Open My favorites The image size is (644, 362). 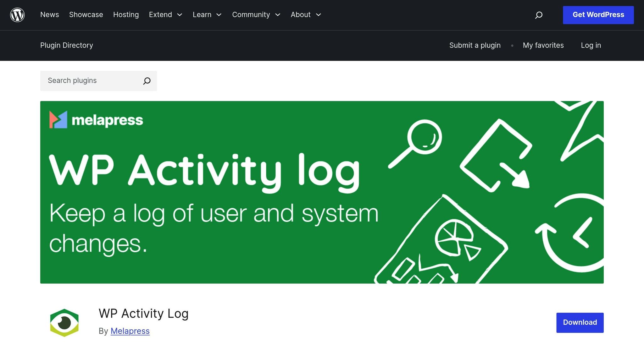pyautogui.click(x=543, y=45)
